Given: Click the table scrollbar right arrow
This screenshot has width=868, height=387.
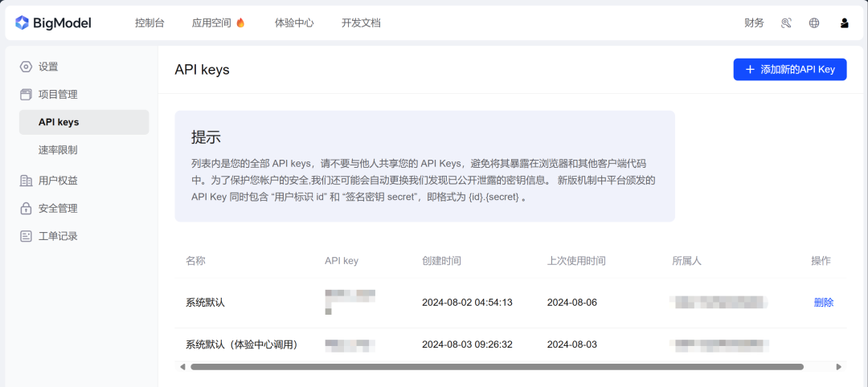Looking at the screenshot, I should 838,367.
